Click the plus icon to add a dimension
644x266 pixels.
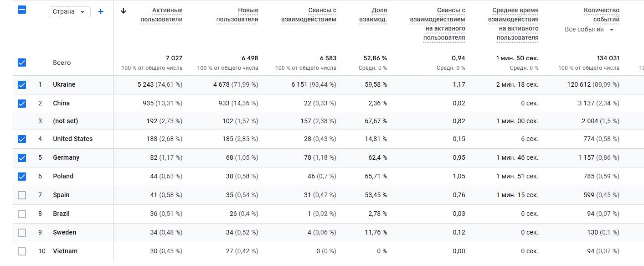pyautogui.click(x=101, y=11)
